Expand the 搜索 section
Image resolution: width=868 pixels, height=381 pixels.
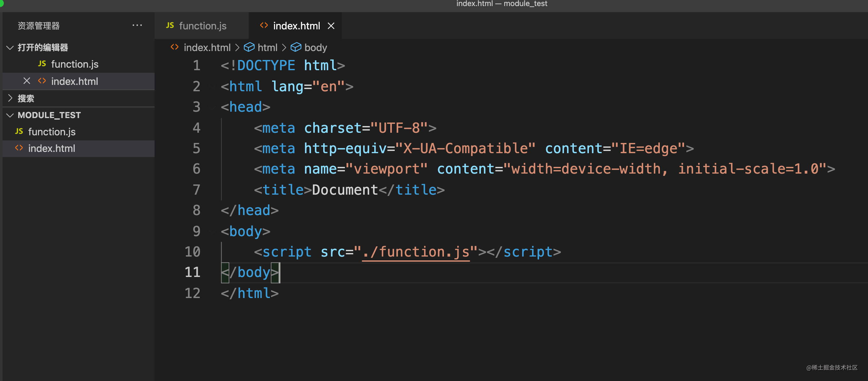(x=10, y=98)
